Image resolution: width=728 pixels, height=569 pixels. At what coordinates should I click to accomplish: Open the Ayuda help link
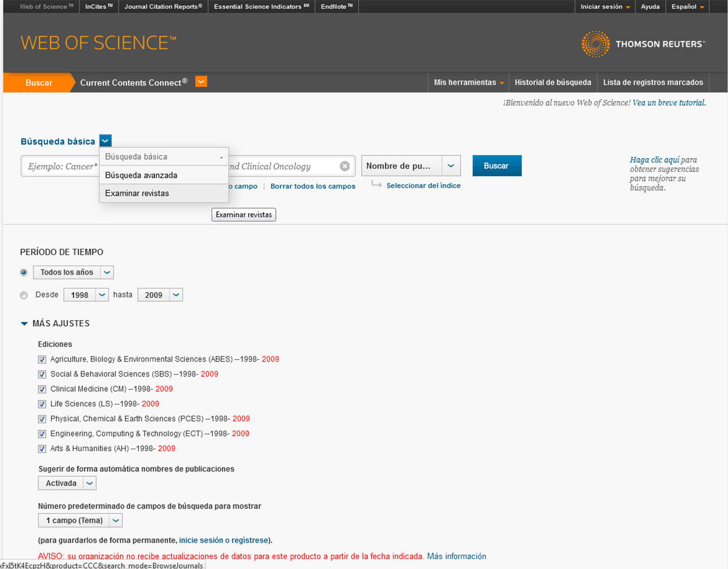click(650, 6)
